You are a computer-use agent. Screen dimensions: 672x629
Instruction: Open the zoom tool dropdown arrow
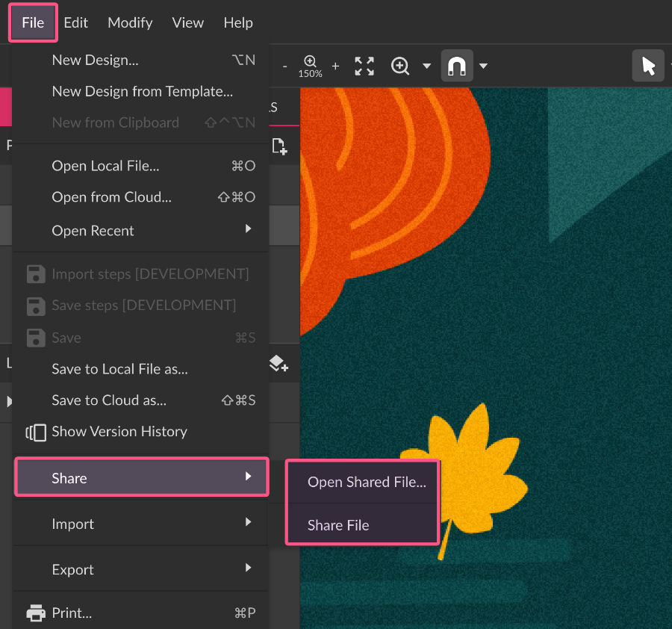(426, 66)
